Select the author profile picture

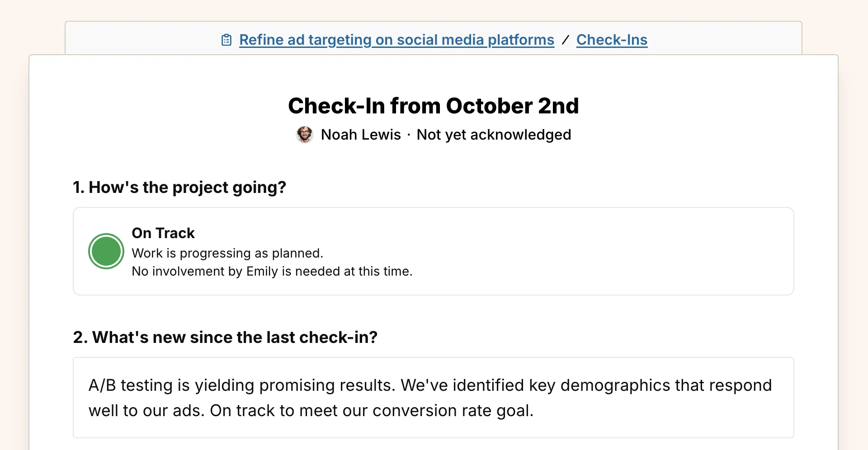(x=305, y=134)
